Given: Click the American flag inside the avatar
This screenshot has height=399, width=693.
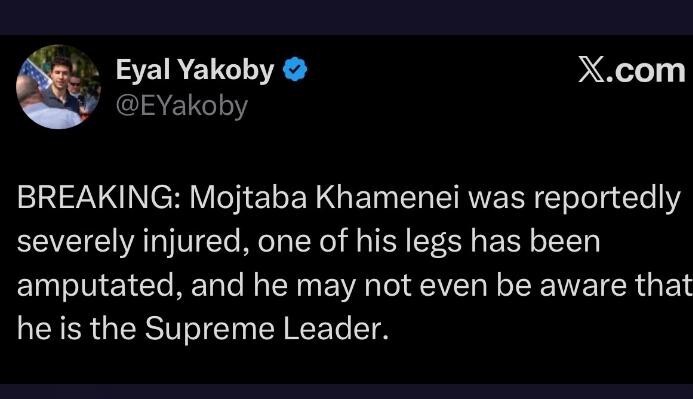Looking at the screenshot, I should click(x=34, y=74).
